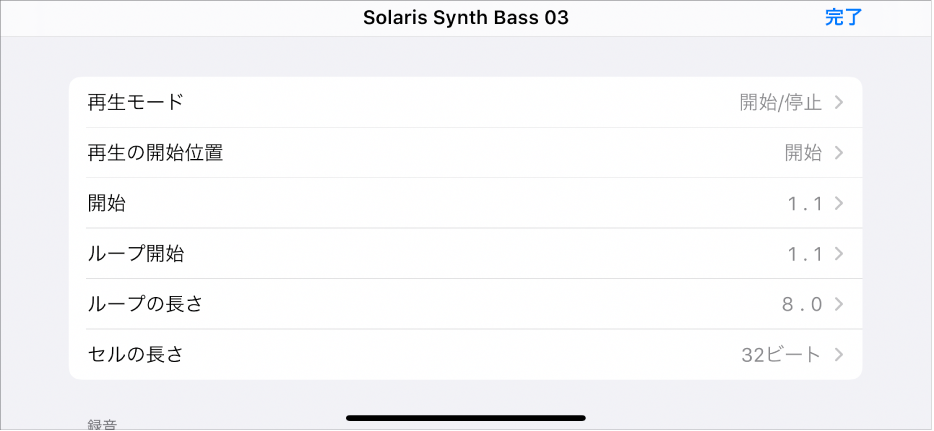The image size is (934, 431).
Task: Select the 再生モード label
Action: (x=136, y=102)
